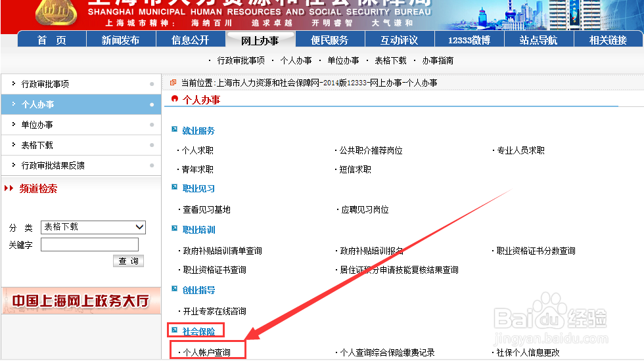Open the 12333微博 tab

pos(469,40)
